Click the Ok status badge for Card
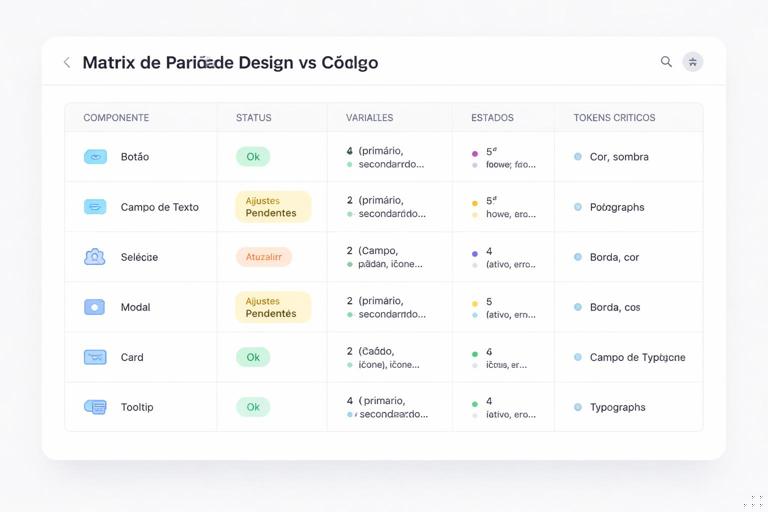The width and height of the screenshot is (768, 512). 253,357
